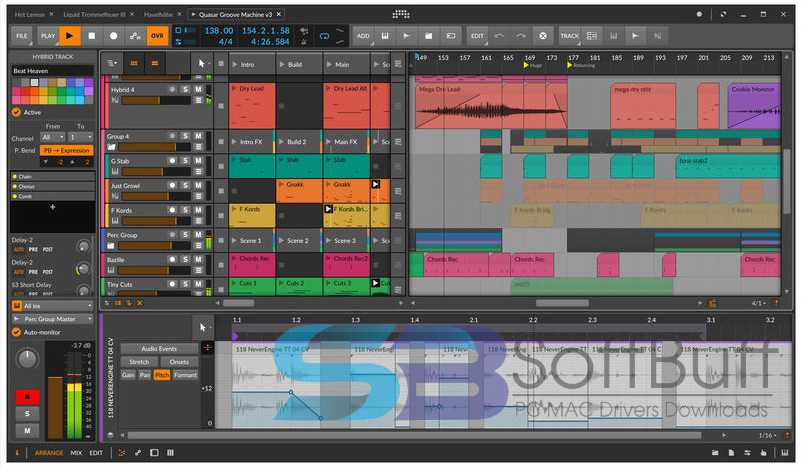
Task: Toggle automation editor panel icon in footer
Action: (138, 453)
